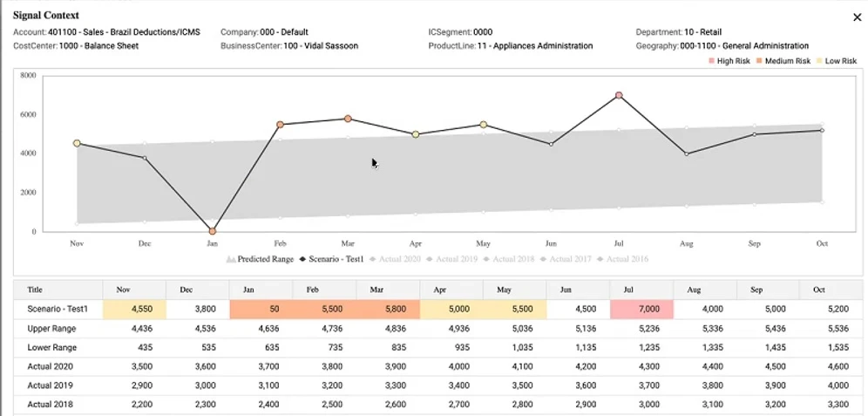The width and height of the screenshot is (868, 416).
Task: Show Actual 2016 series via legend
Action: (x=626, y=259)
